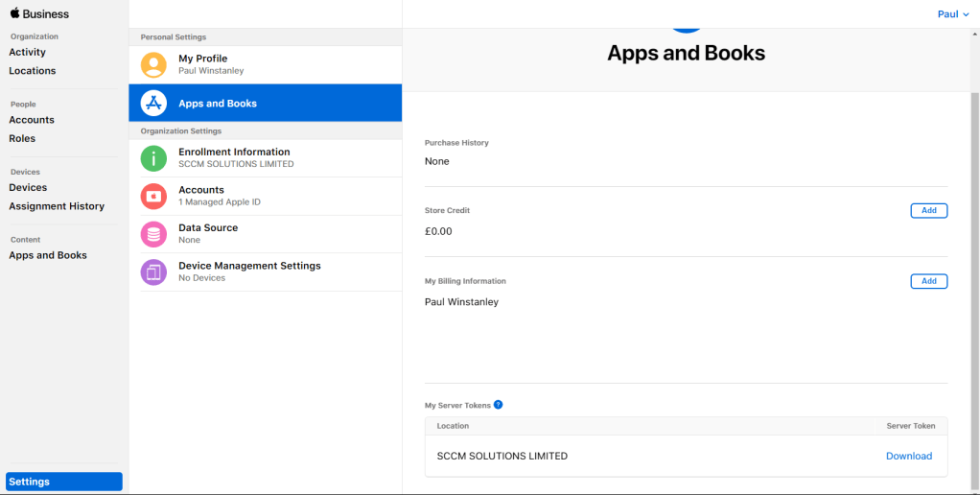This screenshot has height=495, width=980.
Task: Click the green Enrollment Information icon
Action: pyautogui.click(x=153, y=158)
